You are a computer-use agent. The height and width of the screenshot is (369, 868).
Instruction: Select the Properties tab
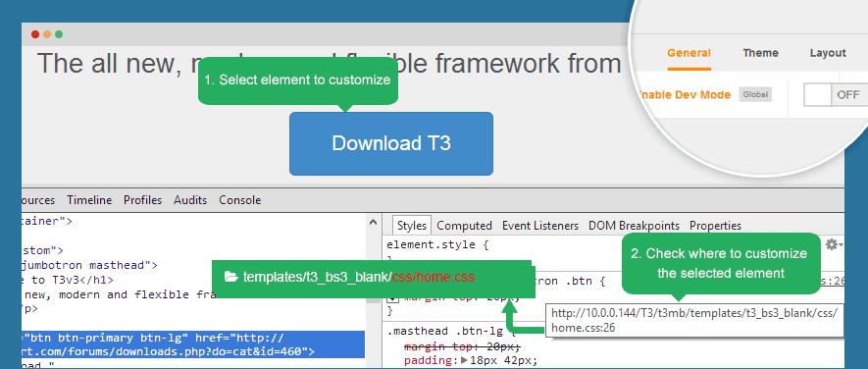[x=715, y=226]
